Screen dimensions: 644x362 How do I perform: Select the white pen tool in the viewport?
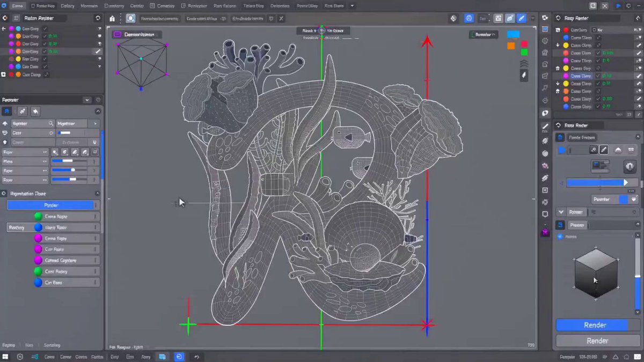[x=524, y=76]
